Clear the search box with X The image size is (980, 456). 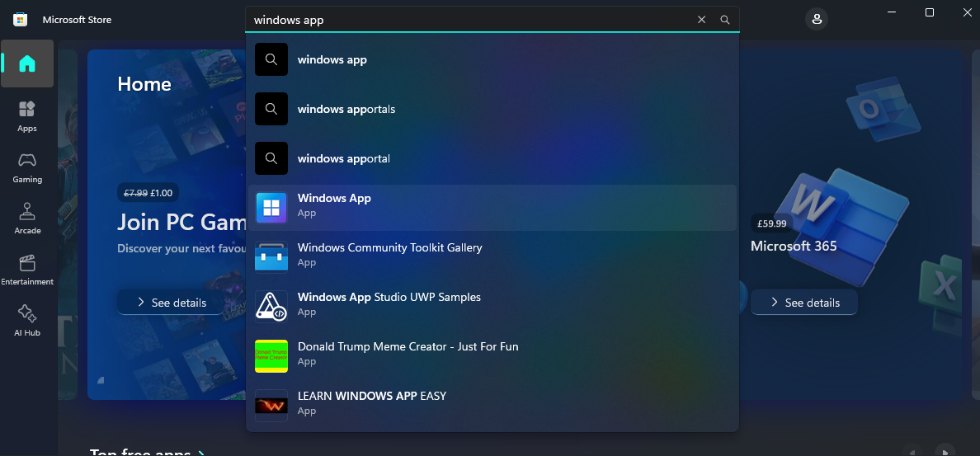701,20
